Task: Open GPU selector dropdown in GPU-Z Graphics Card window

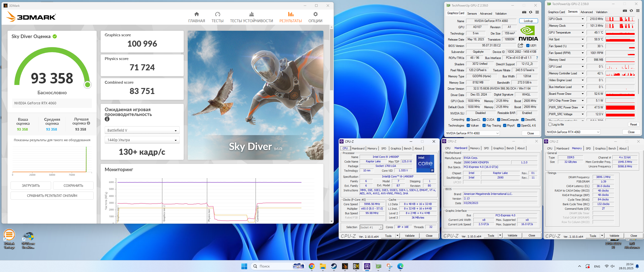Action: 472,133
